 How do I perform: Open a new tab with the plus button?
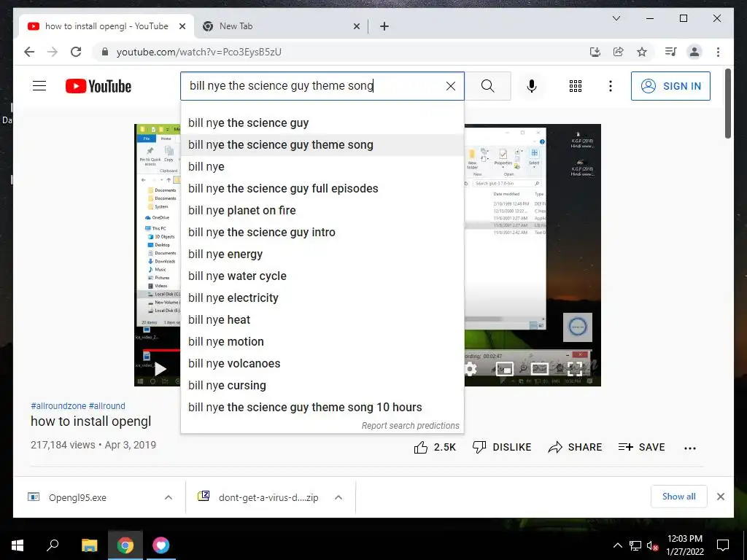coord(384,27)
